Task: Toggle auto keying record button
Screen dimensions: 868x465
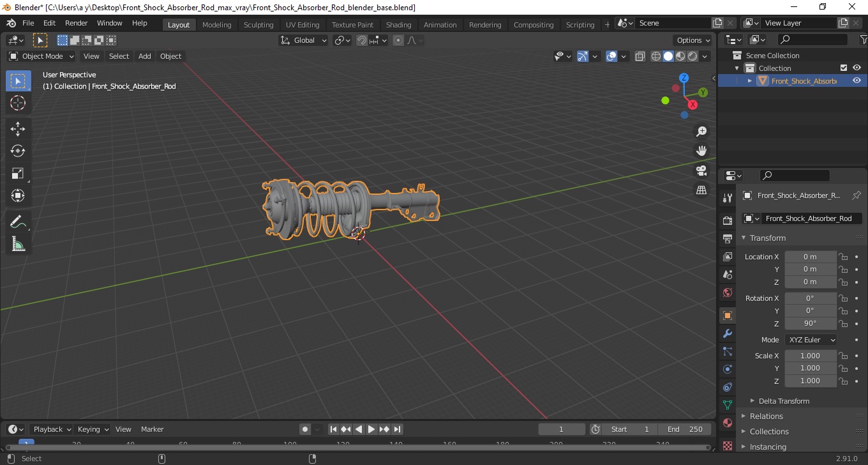Action: [305, 429]
